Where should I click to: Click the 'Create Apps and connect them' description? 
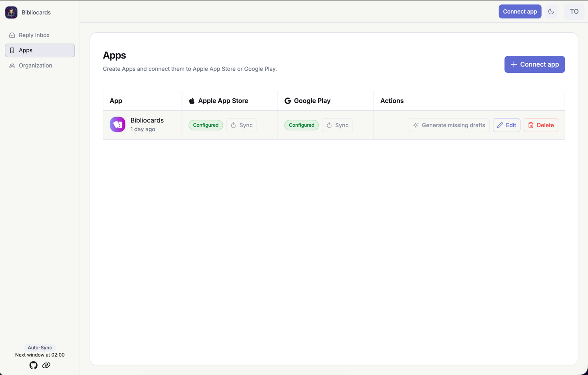pyautogui.click(x=190, y=69)
